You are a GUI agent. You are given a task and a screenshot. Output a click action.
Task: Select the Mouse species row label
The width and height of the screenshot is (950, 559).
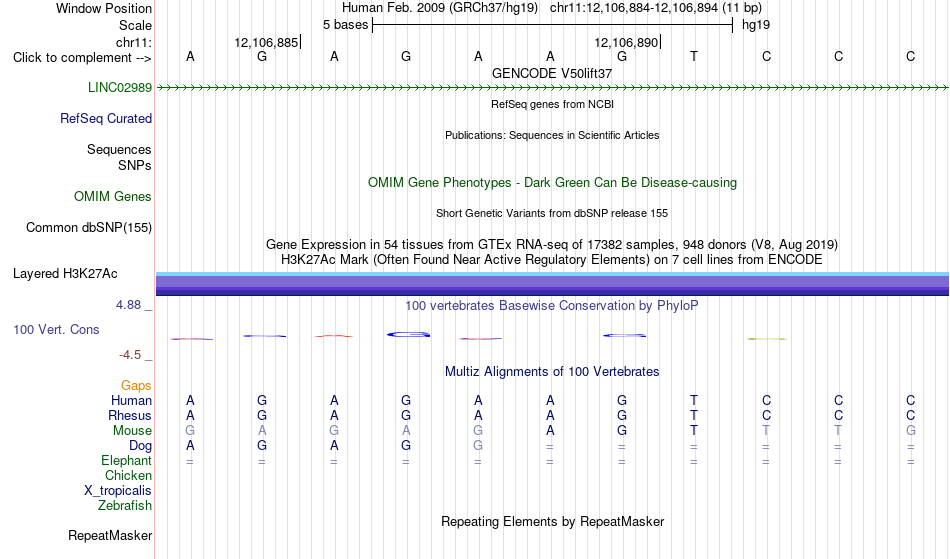pos(132,431)
